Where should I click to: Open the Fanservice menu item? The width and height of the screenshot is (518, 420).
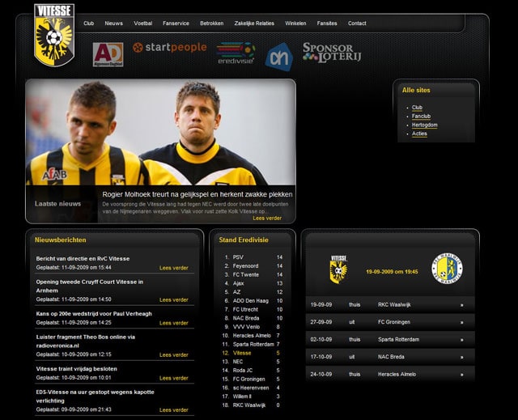click(176, 23)
